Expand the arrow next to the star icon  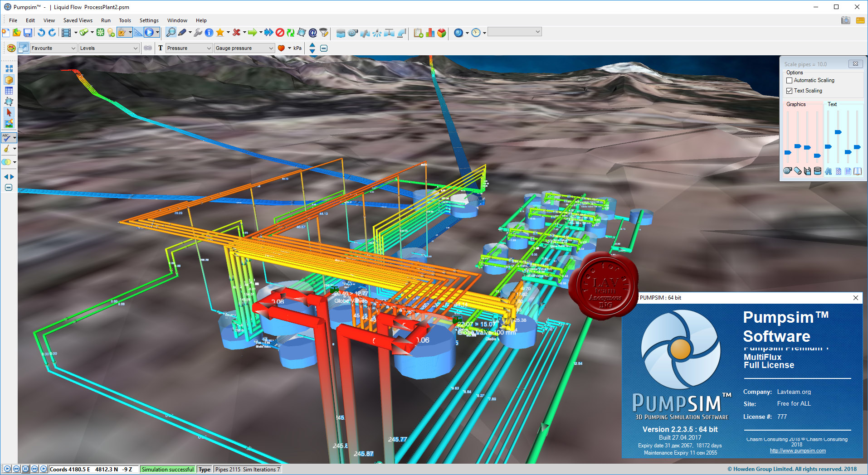(228, 33)
